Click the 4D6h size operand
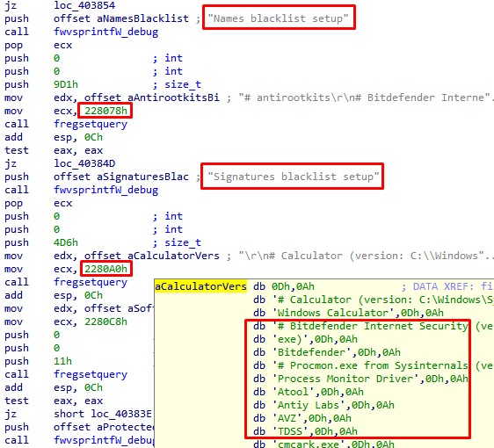 [66, 242]
